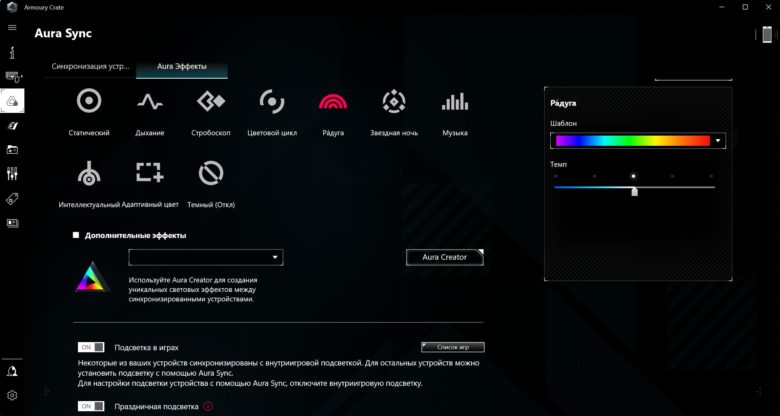Open the News card icon in sidebar

point(12,223)
